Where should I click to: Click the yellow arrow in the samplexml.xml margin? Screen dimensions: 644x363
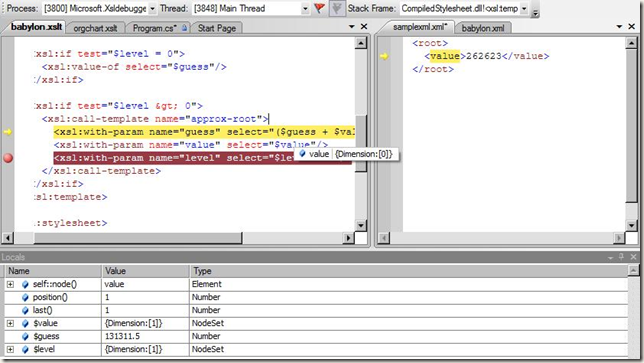384,56
